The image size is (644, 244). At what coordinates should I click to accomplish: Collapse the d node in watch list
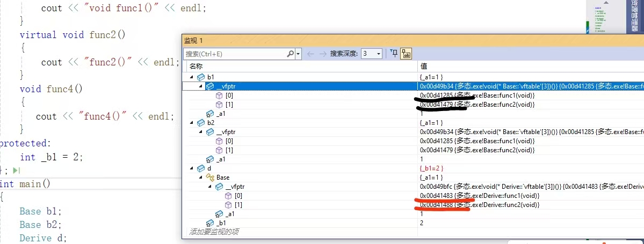pos(191,168)
